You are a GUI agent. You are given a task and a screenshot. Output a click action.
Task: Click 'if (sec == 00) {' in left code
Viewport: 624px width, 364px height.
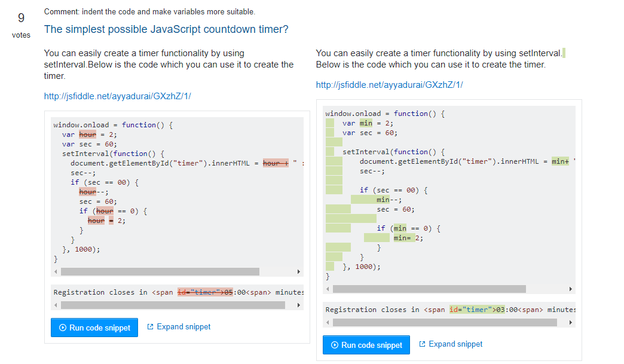click(105, 182)
